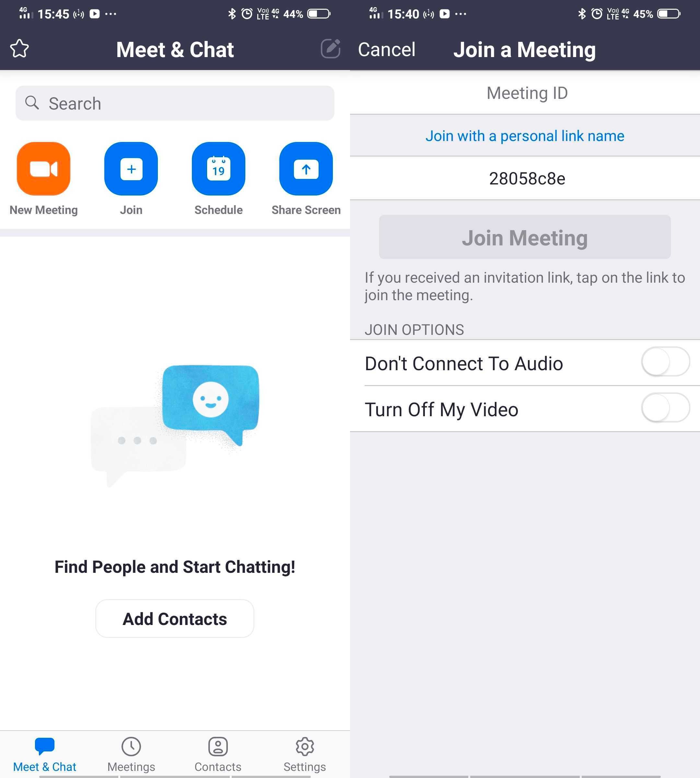Open Join with a personal link name

(x=526, y=136)
